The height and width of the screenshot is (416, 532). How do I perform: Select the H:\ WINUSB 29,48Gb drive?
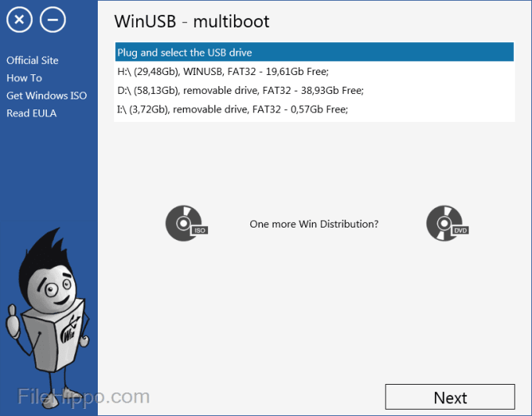(315, 71)
